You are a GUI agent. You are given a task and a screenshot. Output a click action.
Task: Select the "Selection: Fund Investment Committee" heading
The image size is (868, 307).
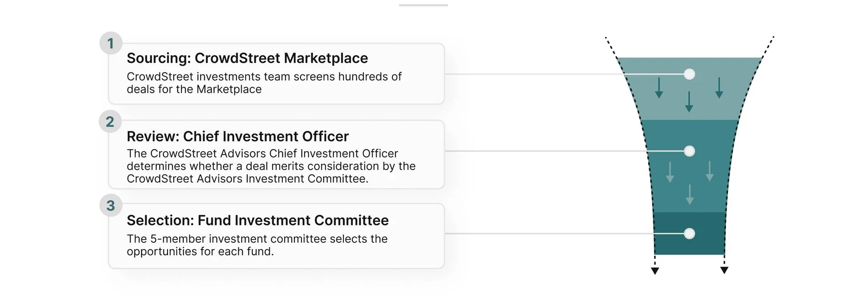[x=258, y=220]
